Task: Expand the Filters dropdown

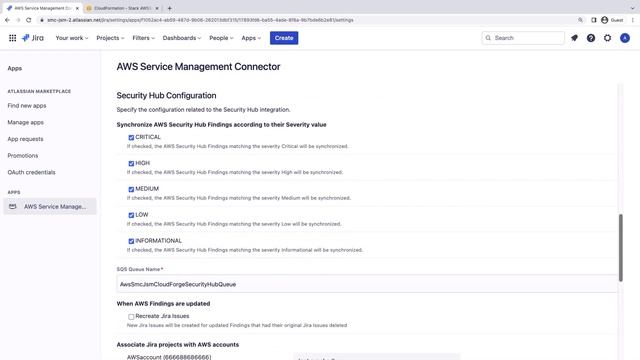Action: [143, 38]
